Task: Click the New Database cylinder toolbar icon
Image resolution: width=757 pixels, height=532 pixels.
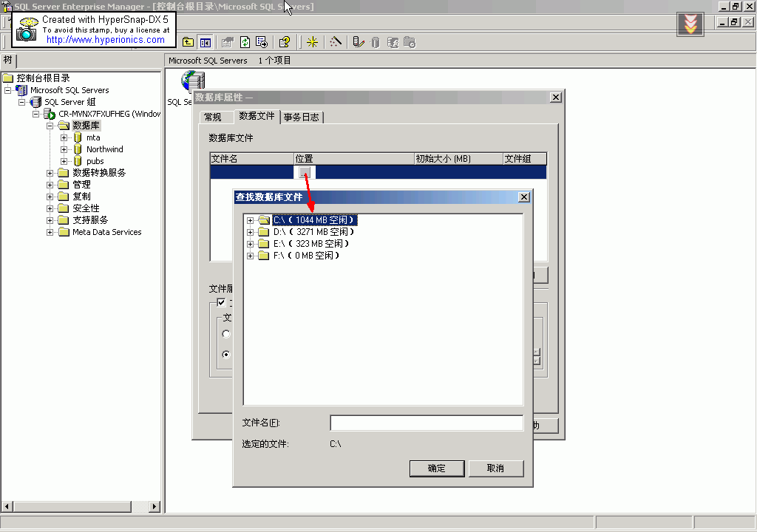Action: pos(376,42)
